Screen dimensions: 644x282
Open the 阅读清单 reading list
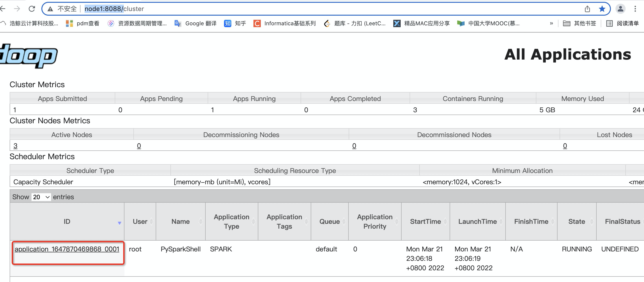click(623, 23)
